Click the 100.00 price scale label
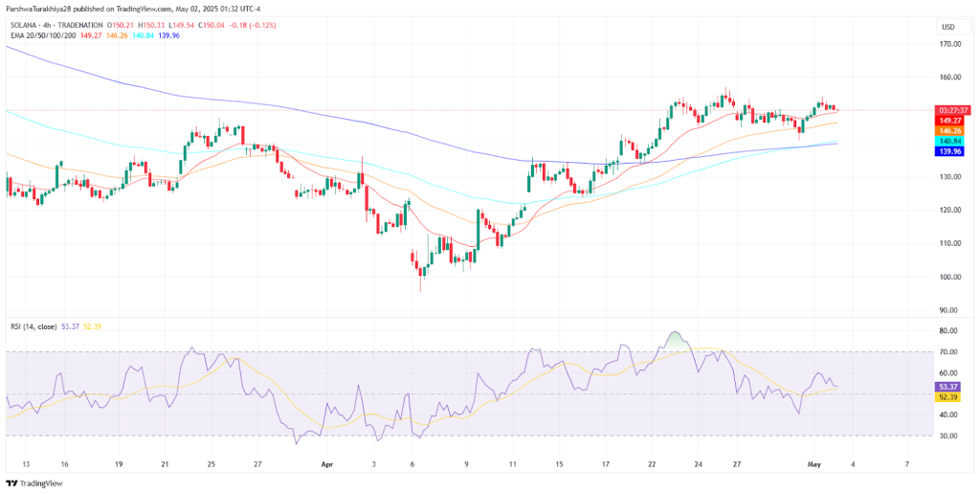Screen dimensions: 980x494 point(948,277)
